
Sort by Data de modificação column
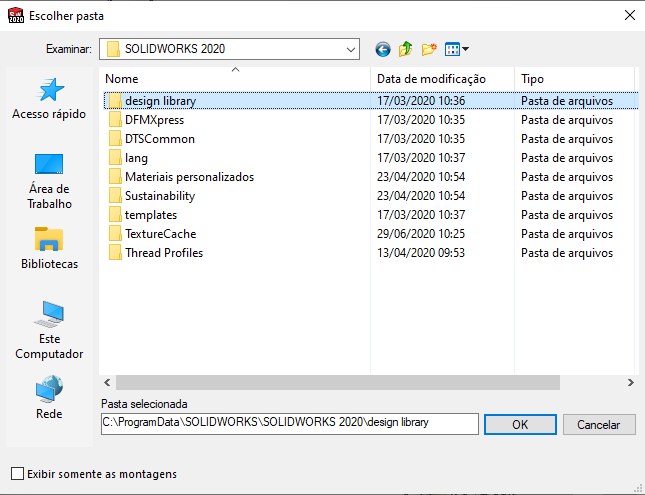click(x=442, y=79)
